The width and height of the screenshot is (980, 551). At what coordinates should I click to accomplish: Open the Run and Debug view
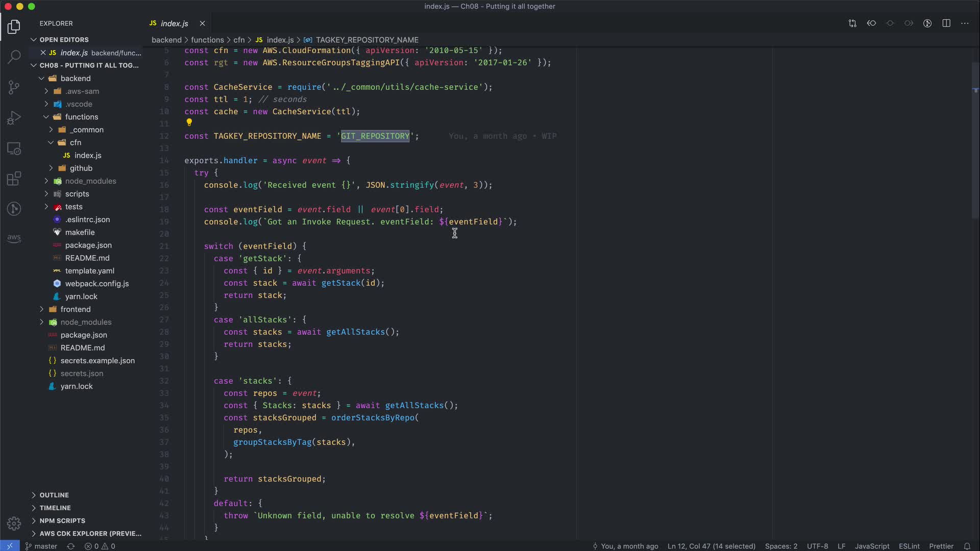coord(14,118)
